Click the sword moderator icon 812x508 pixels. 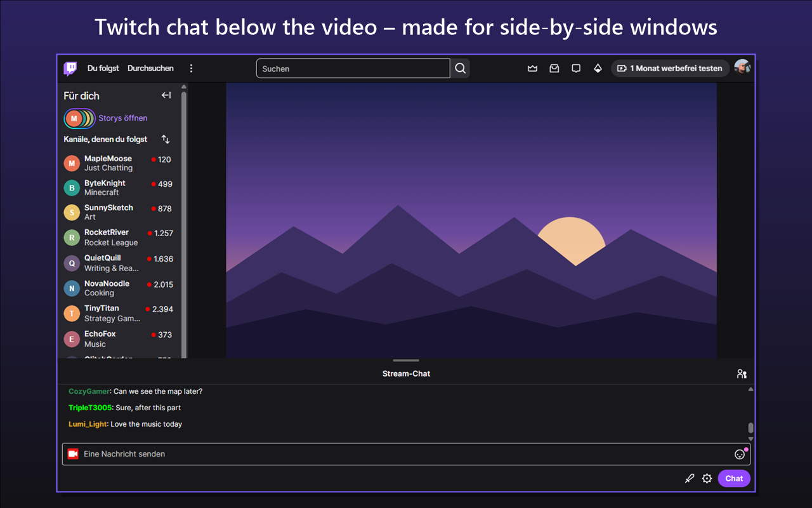point(690,479)
